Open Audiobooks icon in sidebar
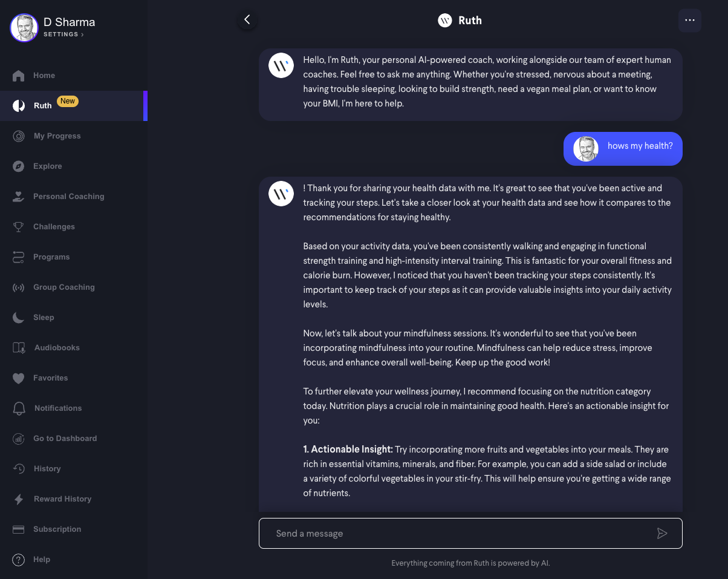Image resolution: width=728 pixels, height=579 pixels. 19,348
